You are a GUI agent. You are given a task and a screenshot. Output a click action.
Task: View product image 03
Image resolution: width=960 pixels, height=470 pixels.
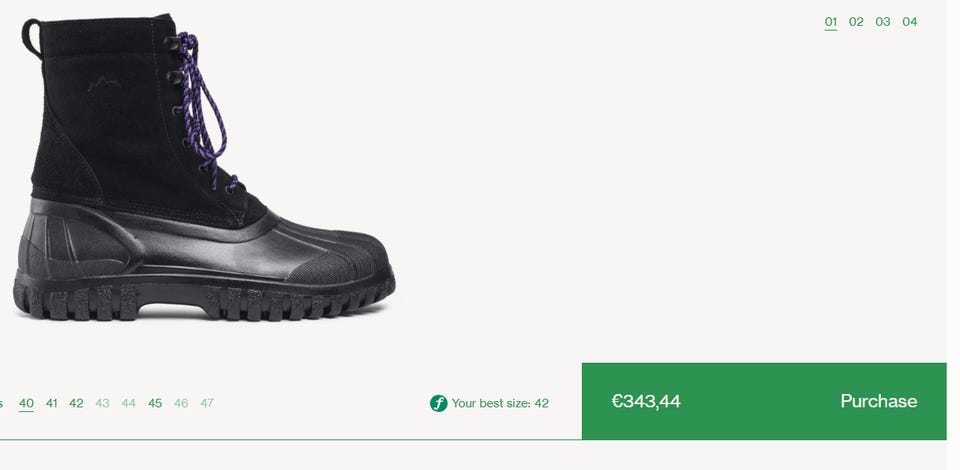coord(882,22)
